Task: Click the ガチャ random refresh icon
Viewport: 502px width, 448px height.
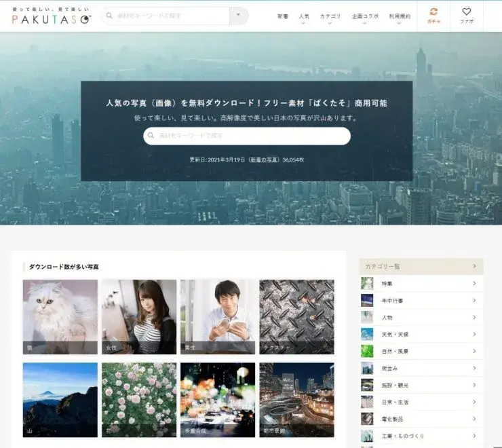Action: [433, 12]
